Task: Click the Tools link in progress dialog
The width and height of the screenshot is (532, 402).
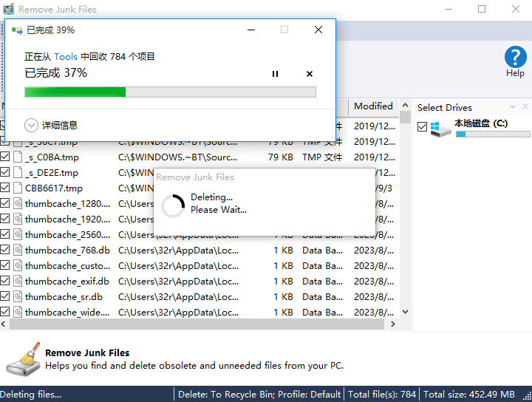Action: (x=66, y=56)
